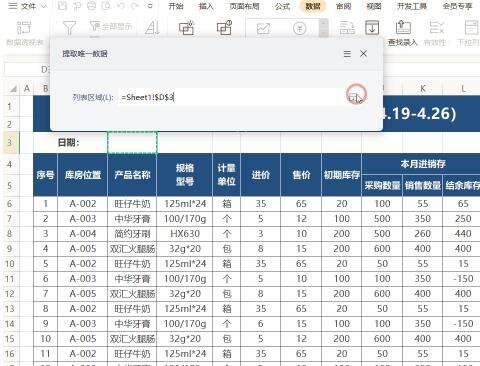Switch to the 页面布局 tab

coord(244,6)
